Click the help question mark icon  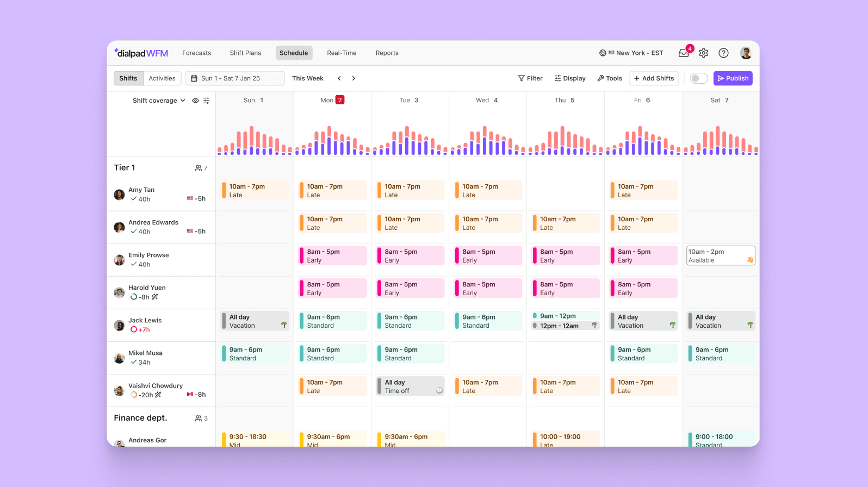[x=723, y=53]
